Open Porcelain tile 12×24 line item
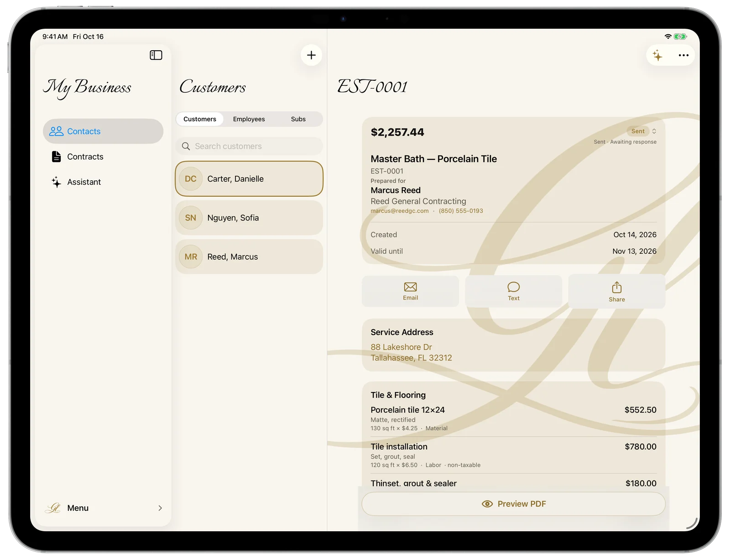 tap(513, 418)
